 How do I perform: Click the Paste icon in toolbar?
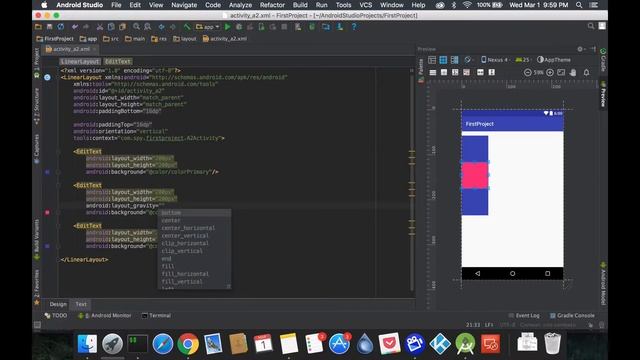click(122, 27)
